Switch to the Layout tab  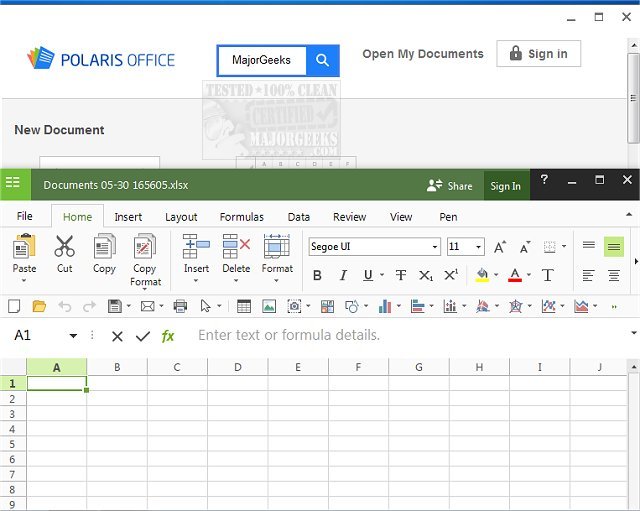pos(181,217)
